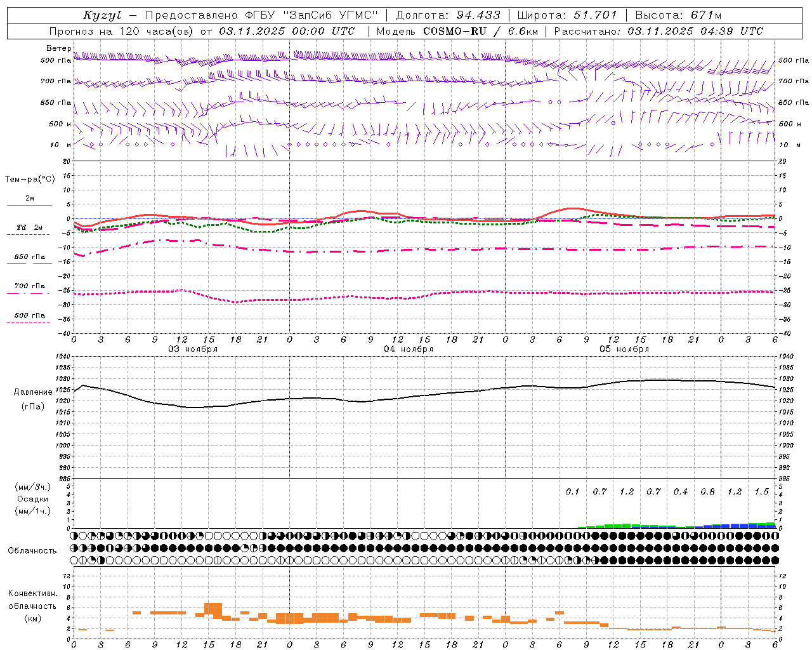The width and height of the screenshot is (812, 650).
Task: Click the tallest orange convective cloud bar near hour 15
Action: pyautogui.click(x=213, y=610)
